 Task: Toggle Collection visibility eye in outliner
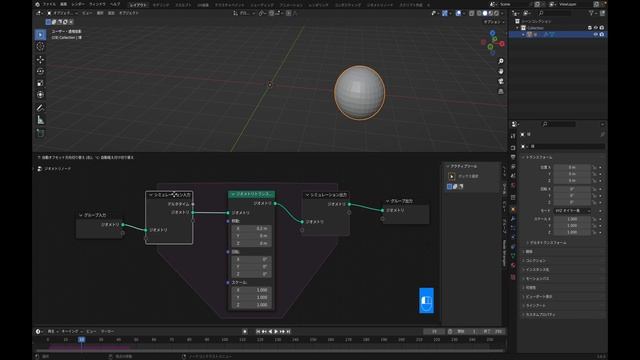click(596, 28)
